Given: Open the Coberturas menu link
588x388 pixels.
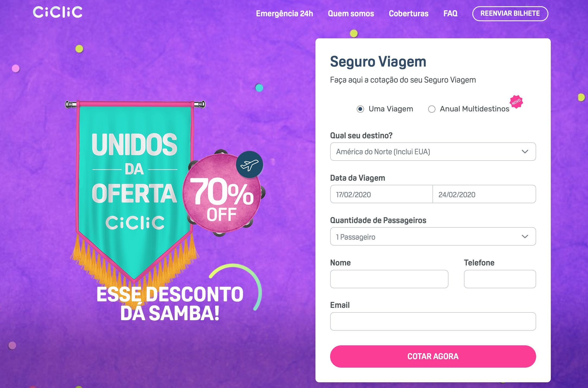Looking at the screenshot, I should pyautogui.click(x=409, y=14).
